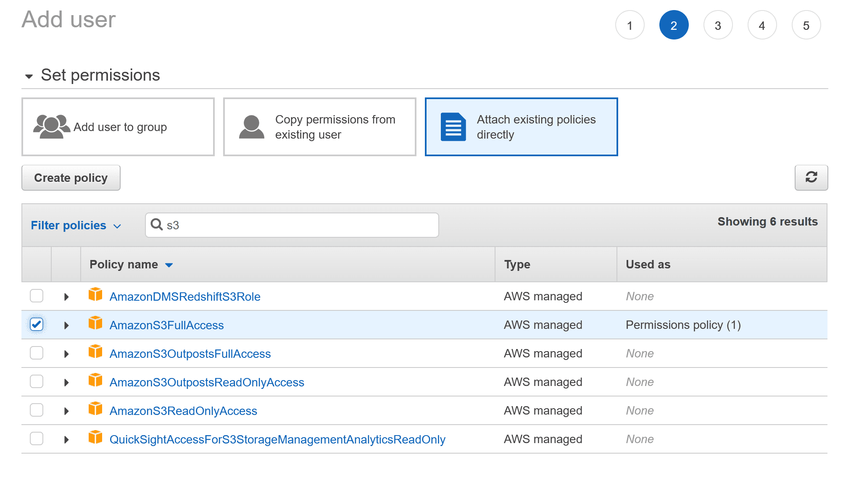Image resolution: width=851 pixels, height=504 pixels.
Task: Open the AmazonS3FullAccess policy link
Action: click(x=166, y=325)
